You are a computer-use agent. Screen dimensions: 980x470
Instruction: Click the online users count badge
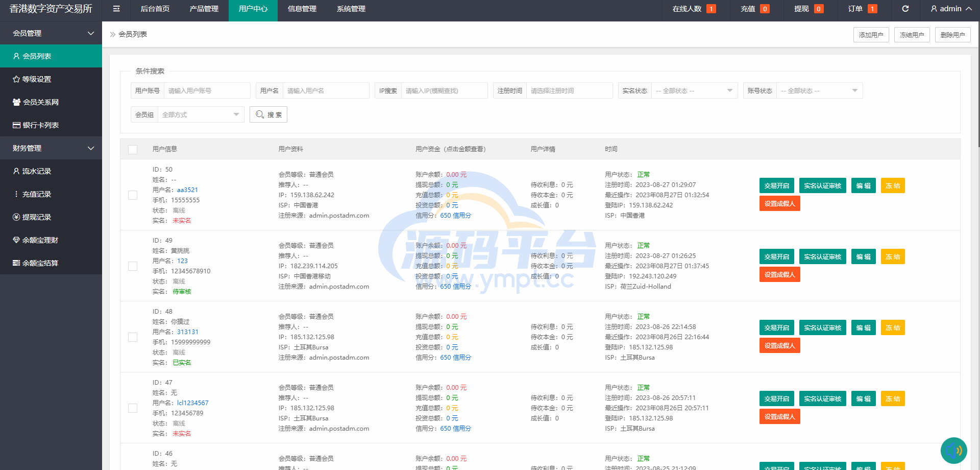point(711,9)
